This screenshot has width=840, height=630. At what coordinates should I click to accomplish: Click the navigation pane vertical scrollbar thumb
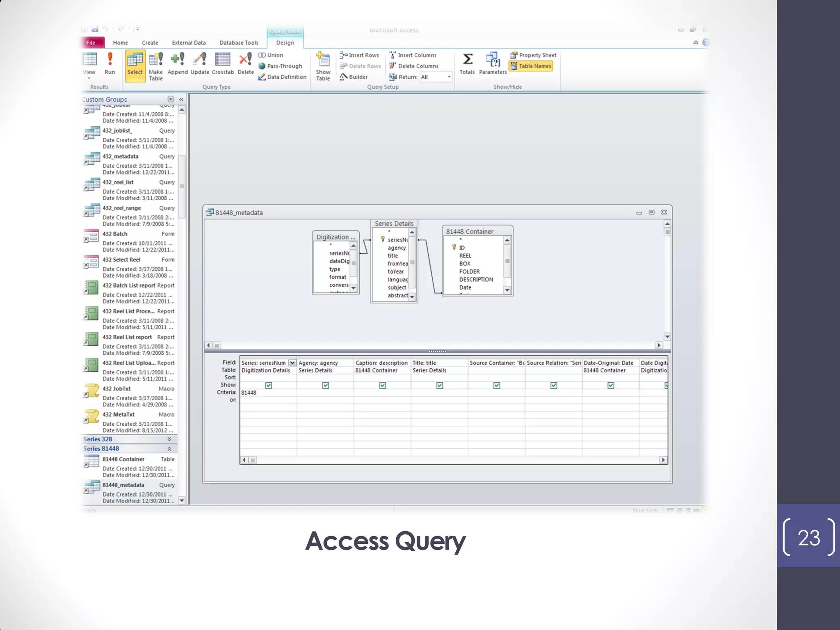pyautogui.click(x=182, y=187)
